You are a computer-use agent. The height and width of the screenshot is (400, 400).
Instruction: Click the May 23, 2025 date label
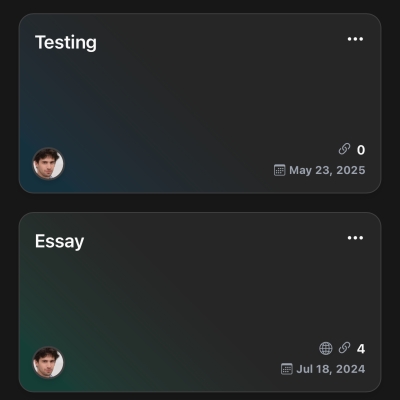point(327,170)
